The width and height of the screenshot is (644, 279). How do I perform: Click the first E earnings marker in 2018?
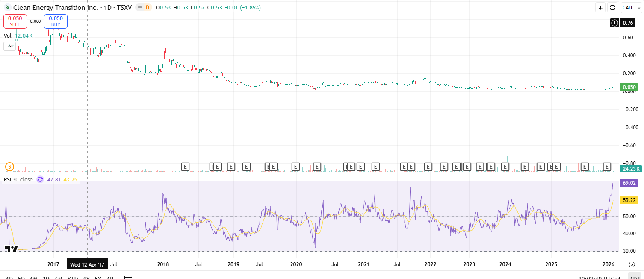[x=185, y=166]
